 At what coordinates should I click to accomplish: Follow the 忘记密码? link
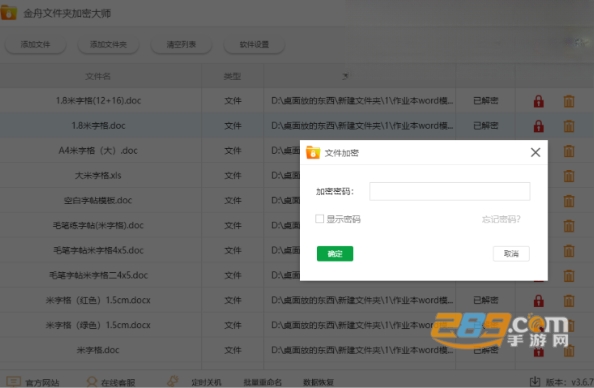tap(501, 219)
